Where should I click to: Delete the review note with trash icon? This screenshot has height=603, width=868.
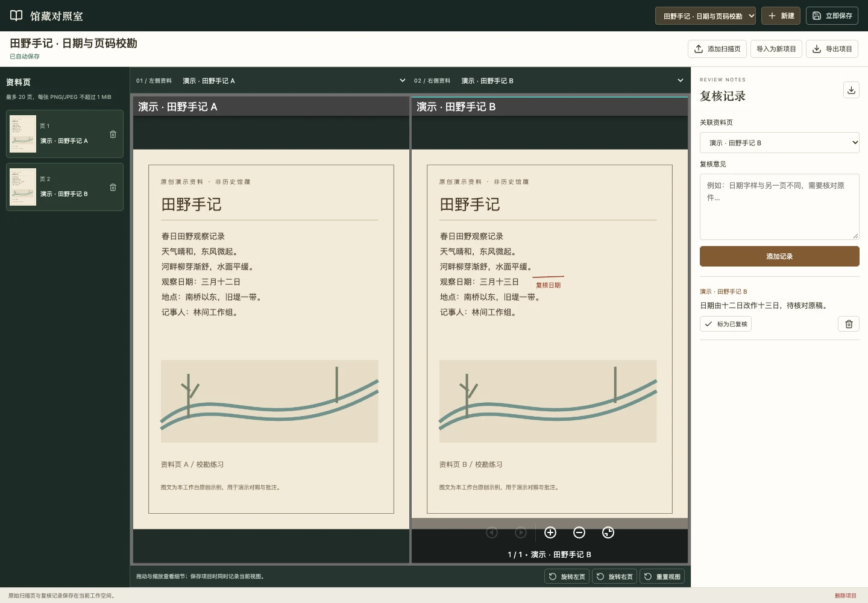(x=849, y=324)
